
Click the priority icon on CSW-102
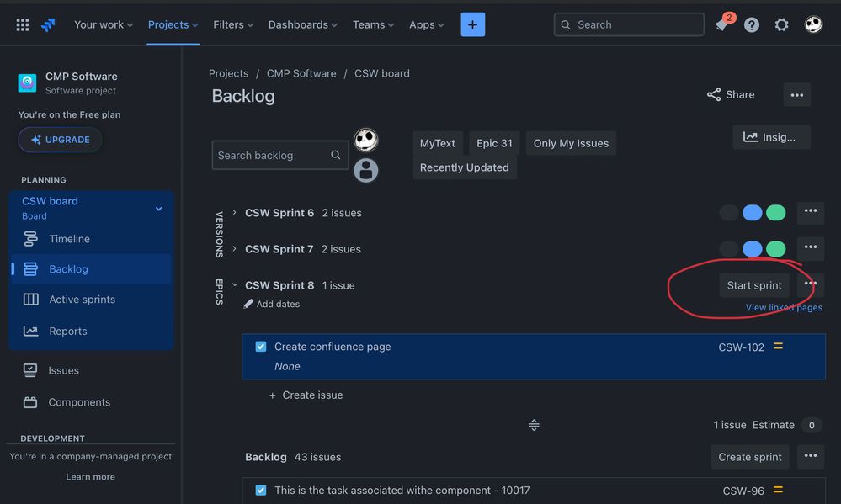pyautogui.click(x=778, y=347)
